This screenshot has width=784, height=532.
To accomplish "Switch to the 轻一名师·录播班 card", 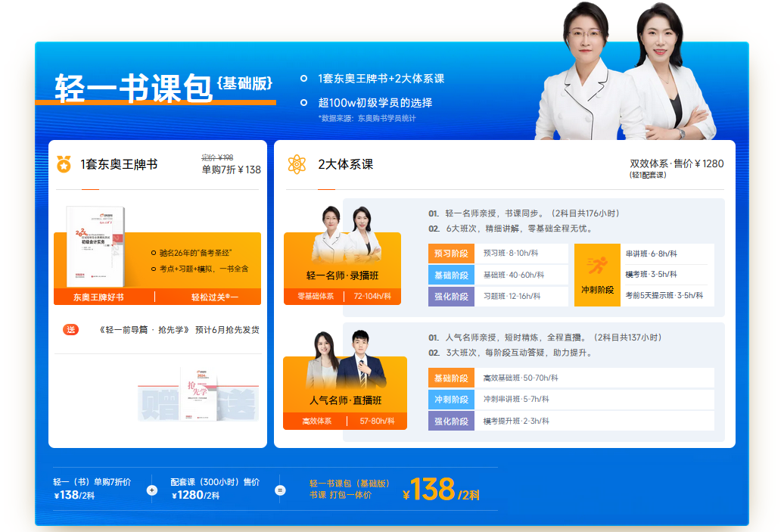I will (343, 275).
